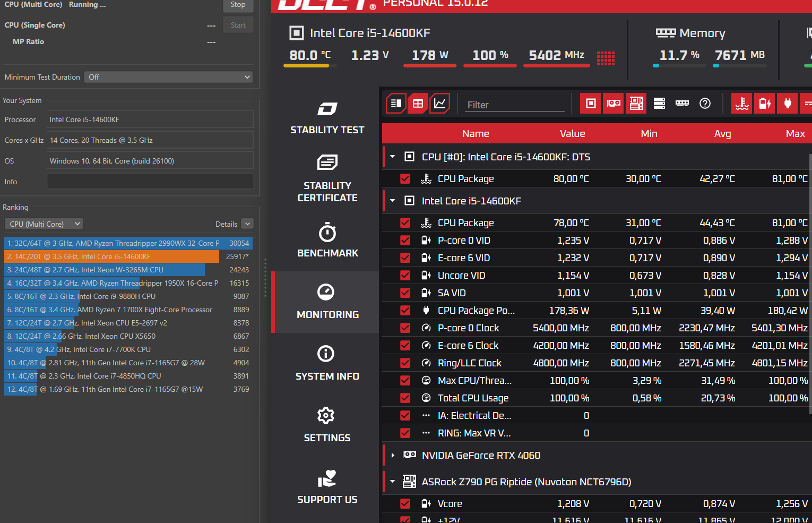Uncheck the Vcore checkbox
The height and width of the screenshot is (523, 812).
tap(405, 504)
